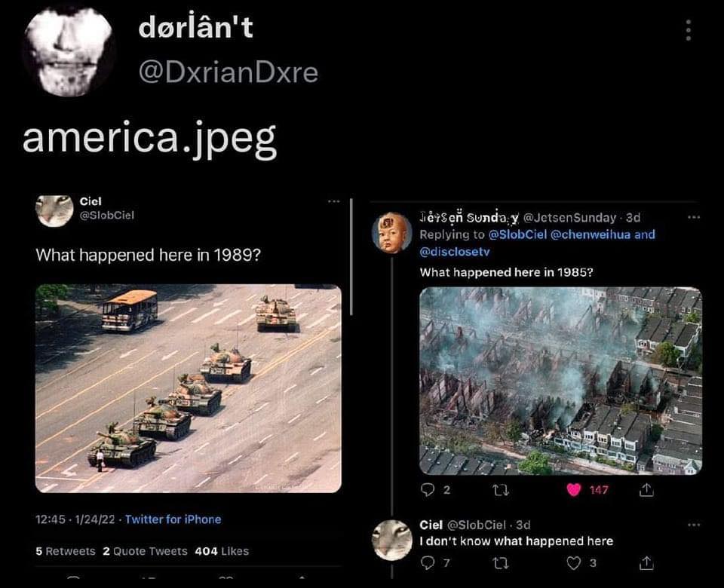This screenshot has width=724, height=588.
Task: Retweet the JetsenSunday reply
Action: [x=501, y=490]
